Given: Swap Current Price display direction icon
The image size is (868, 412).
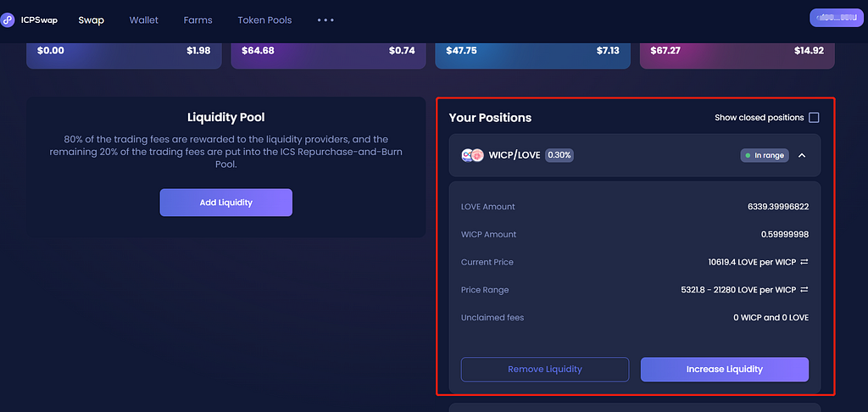Looking at the screenshot, I should 804,262.
